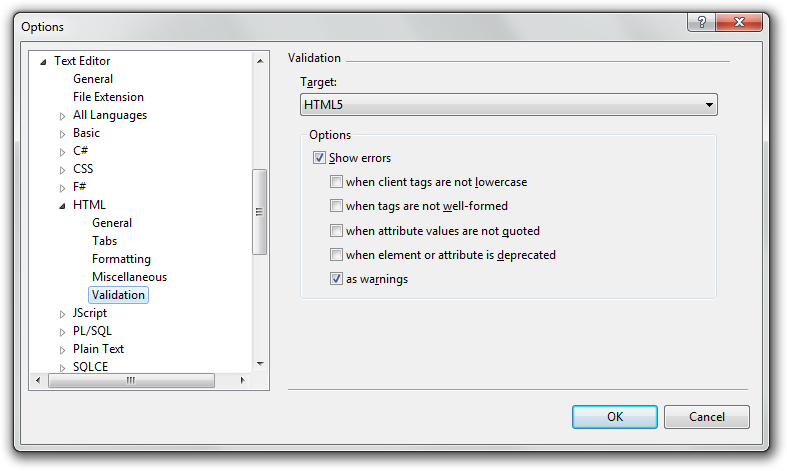Collapse the Text Editor node
This screenshot has height=471, width=787.
(x=43, y=62)
